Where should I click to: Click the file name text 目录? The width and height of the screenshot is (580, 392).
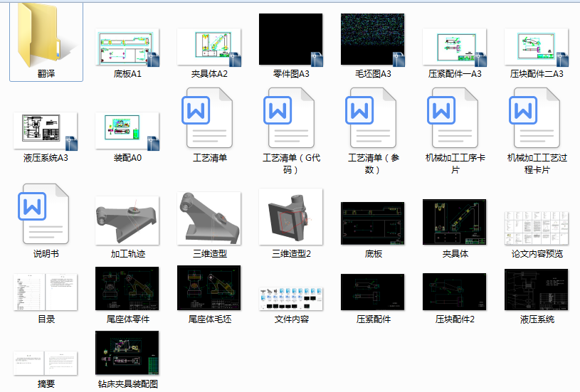click(46, 319)
